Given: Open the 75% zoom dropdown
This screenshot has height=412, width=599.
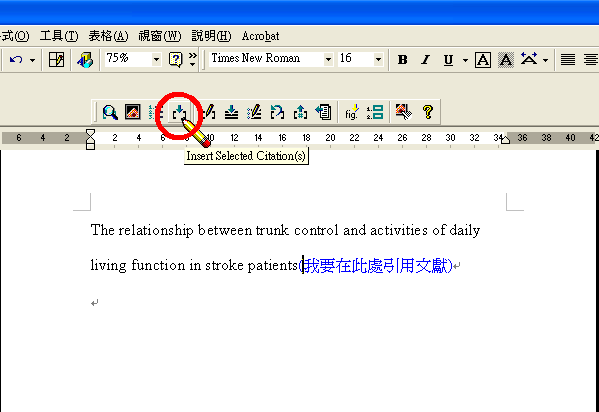Looking at the screenshot, I should [x=156, y=60].
